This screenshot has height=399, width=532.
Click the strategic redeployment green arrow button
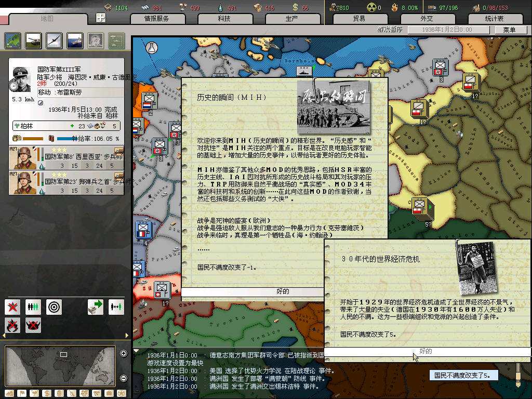(x=96, y=307)
